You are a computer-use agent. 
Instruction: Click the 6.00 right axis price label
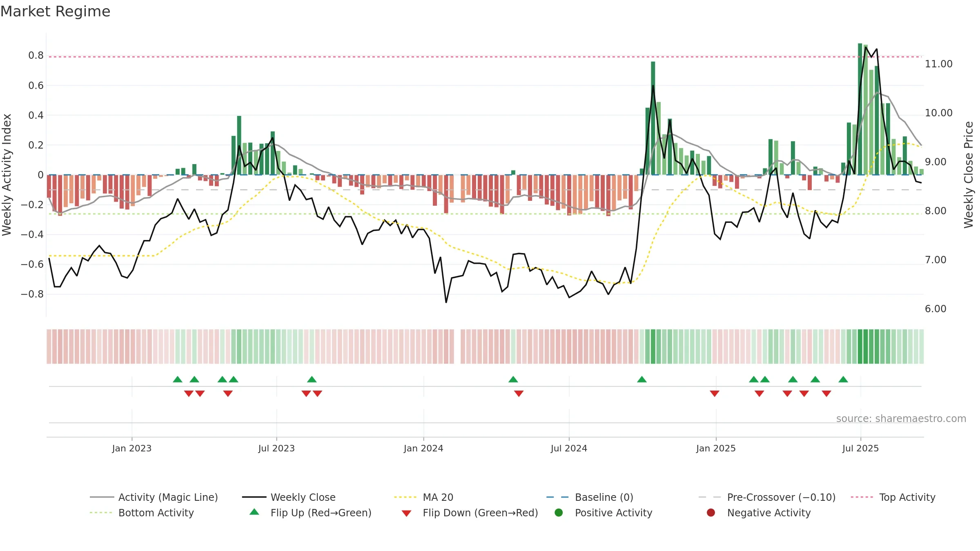tap(935, 309)
